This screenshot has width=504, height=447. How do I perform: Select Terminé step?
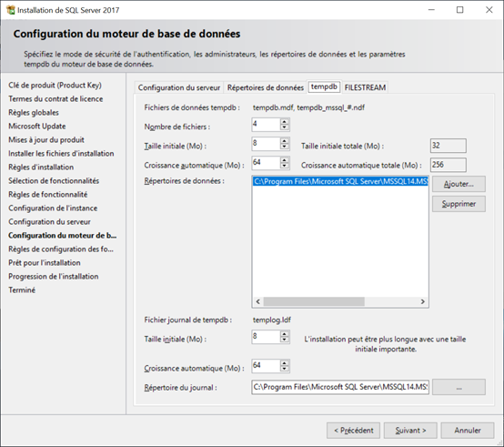point(22,290)
